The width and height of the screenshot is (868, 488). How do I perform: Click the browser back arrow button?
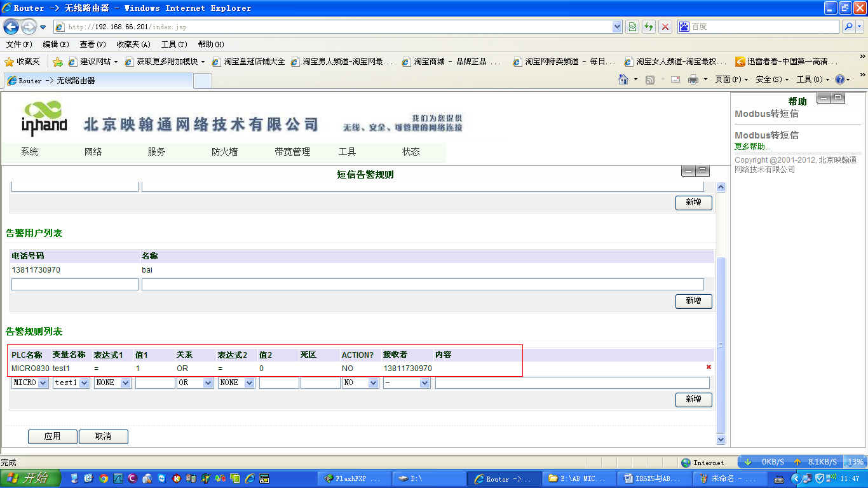click(x=11, y=27)
